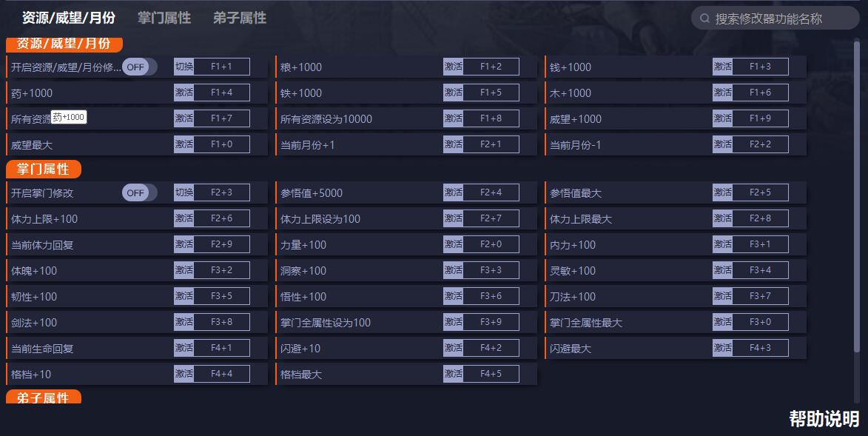868x436 pixels.
Task: Activate 格挡最大 option
Action: coord(453,374)
